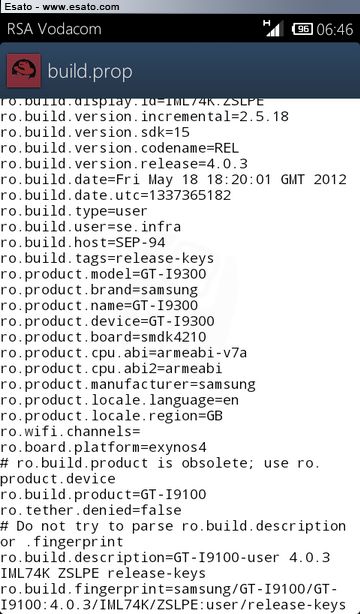Tap the ro.build.version.release=4.0.3 line
Image resolution: width=360 pixels, height=614 pixels.
point(124,164)
